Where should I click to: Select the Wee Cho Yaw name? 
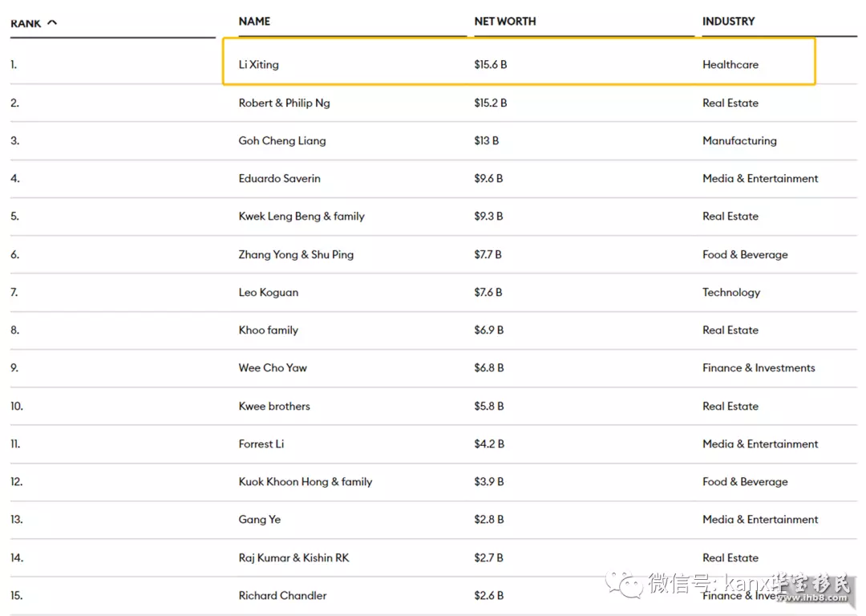pos(273,368)
